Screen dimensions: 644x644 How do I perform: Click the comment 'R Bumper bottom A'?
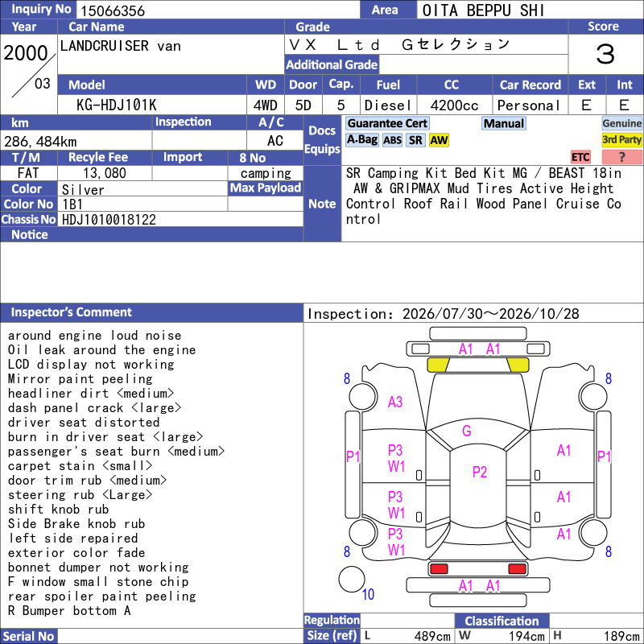click(69, 610)
